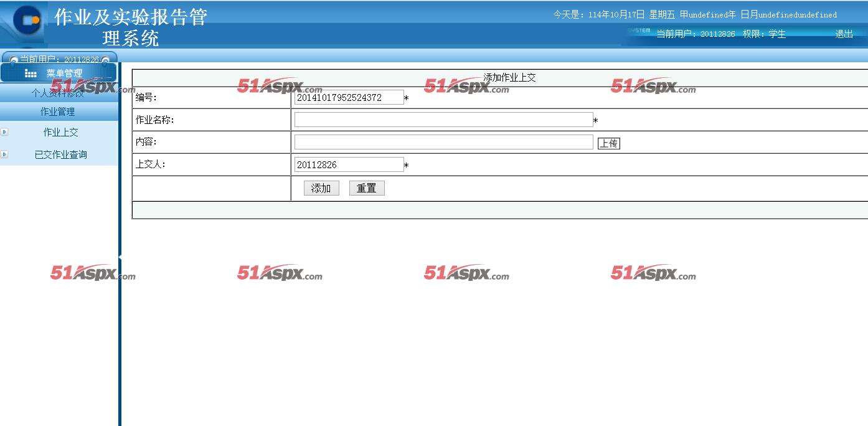868x426 pixels.
Task: Focus the 作业名称 input field
Action: (443, 120)
